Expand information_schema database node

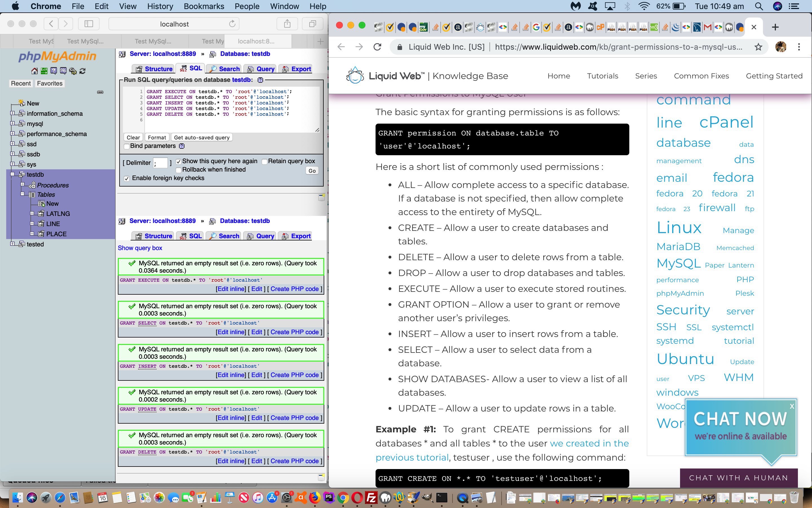click(x=12, y=113)
